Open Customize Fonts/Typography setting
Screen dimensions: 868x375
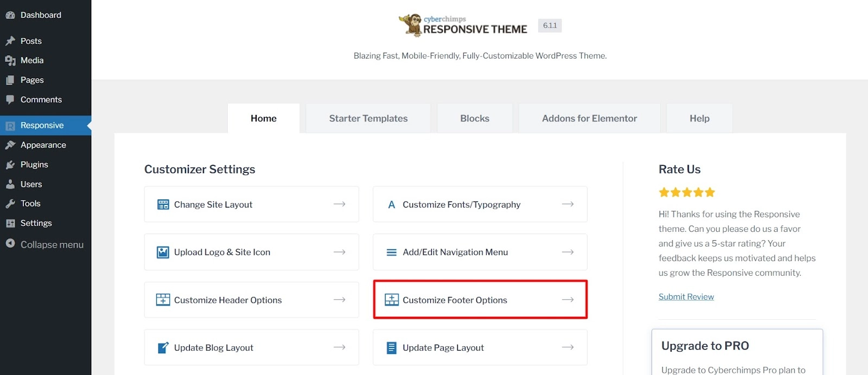tap(480, 204)
